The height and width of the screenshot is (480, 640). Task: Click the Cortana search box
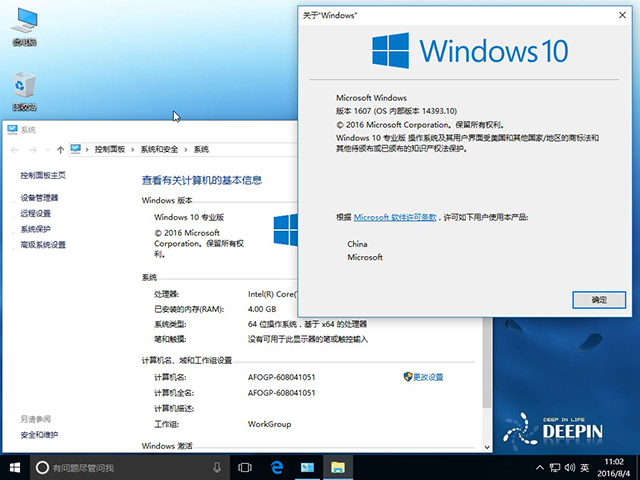120,467
